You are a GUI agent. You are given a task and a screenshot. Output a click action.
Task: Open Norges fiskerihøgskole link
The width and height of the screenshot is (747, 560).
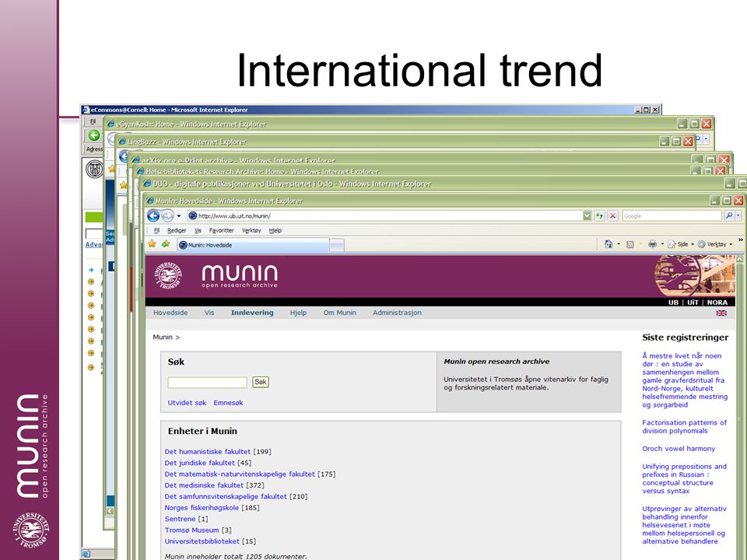point(202,508)
